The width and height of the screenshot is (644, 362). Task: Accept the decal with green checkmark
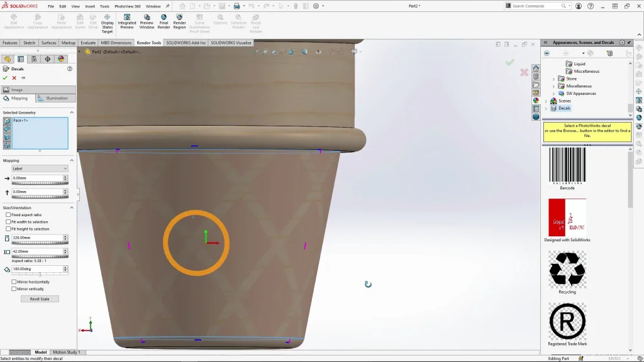6,78
